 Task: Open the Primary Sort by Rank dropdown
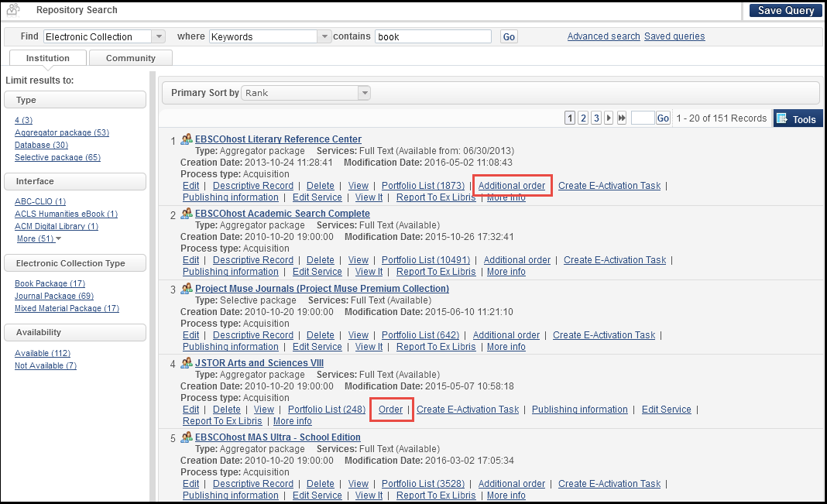pos(364,93)
